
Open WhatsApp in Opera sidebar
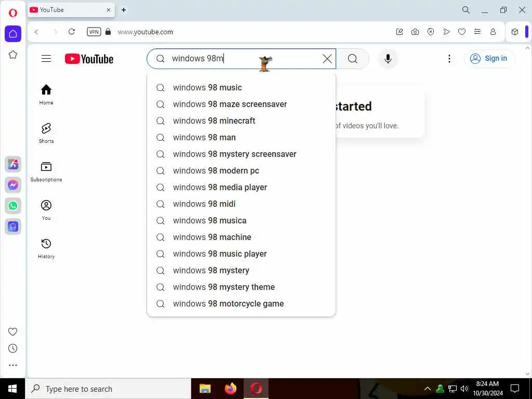(13, 206)
